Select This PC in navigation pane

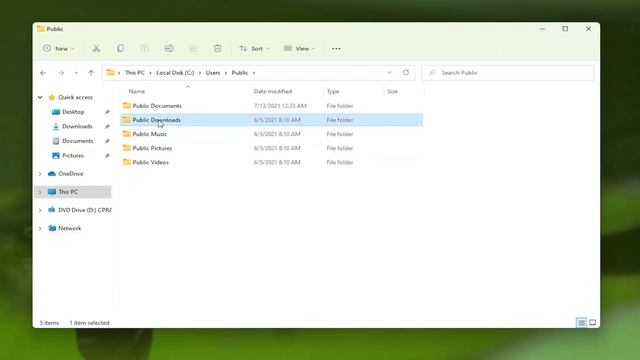68,192
